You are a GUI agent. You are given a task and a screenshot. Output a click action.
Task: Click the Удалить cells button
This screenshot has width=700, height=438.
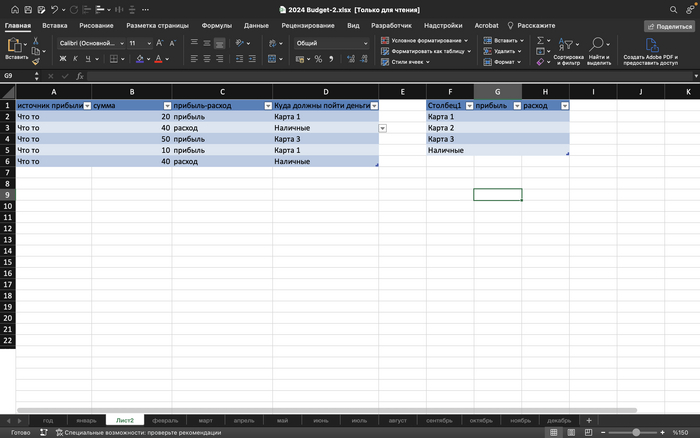502,51
